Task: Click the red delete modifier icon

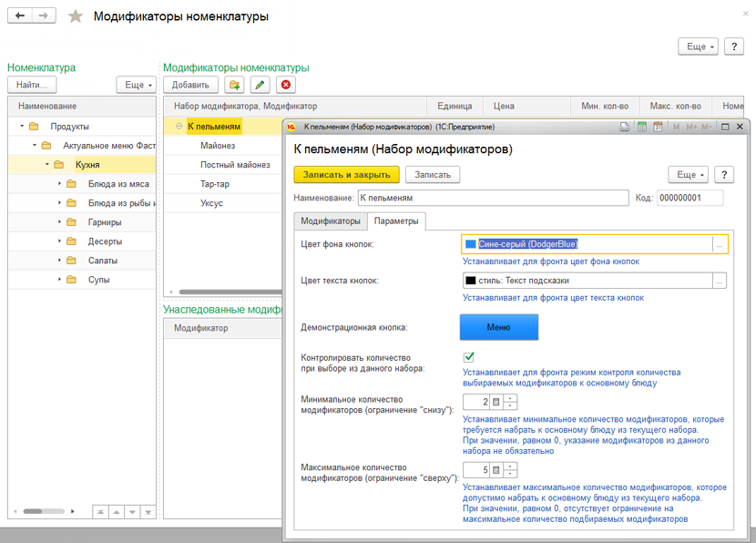Action: pyautogui.click(x=286, y=85)
